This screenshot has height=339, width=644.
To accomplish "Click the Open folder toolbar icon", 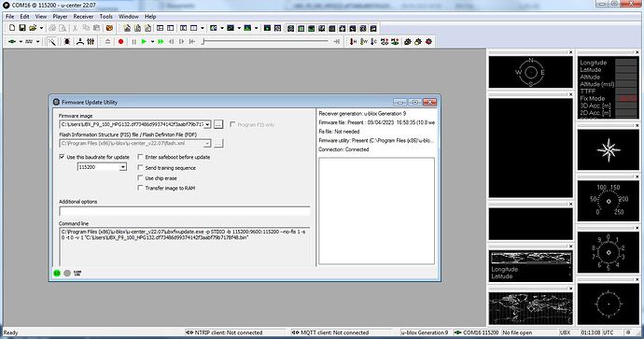I will 33,28.
